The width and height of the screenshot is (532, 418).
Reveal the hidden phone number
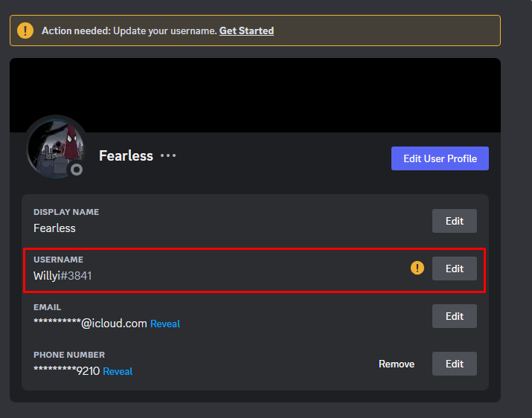(118, 371)
